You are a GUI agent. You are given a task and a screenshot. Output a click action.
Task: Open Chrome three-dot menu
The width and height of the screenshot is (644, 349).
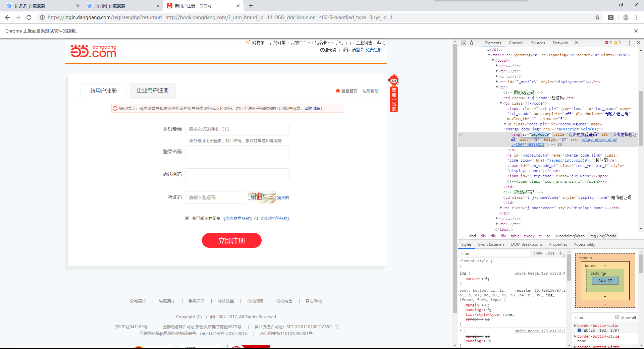(x=637, y=17)
